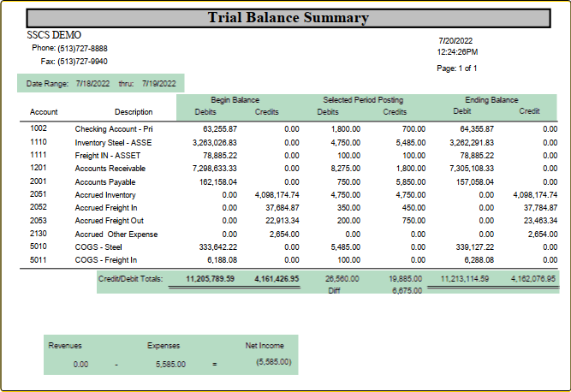This screenshot has width=571, height=392.
Task: Click begin credit 37,684.87
Action: [283, 207]
